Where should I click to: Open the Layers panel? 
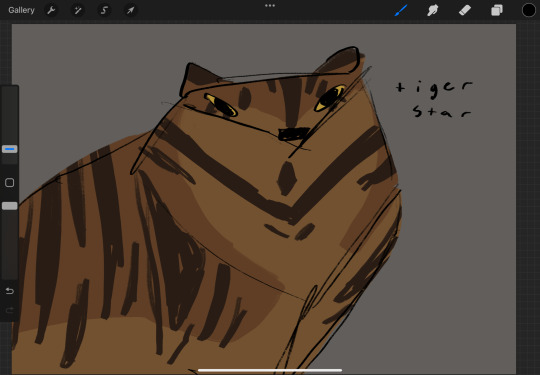(497, 10)
